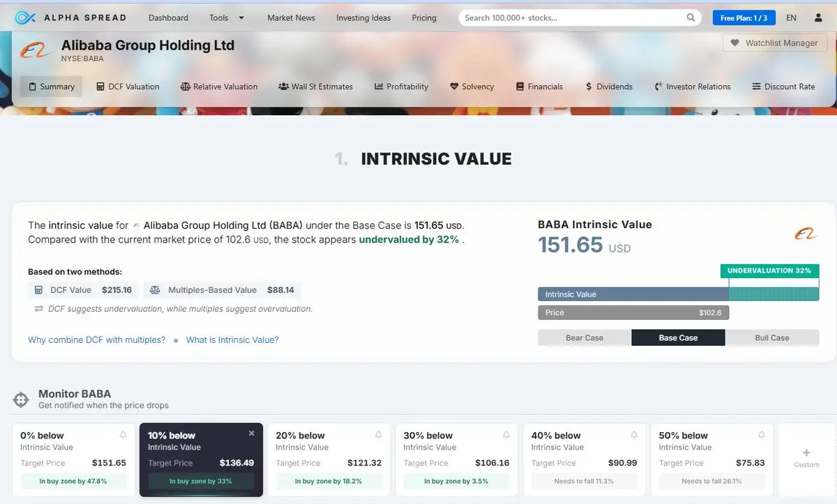Toggle bell alert on 30% below card

click(x=506, y=435)
